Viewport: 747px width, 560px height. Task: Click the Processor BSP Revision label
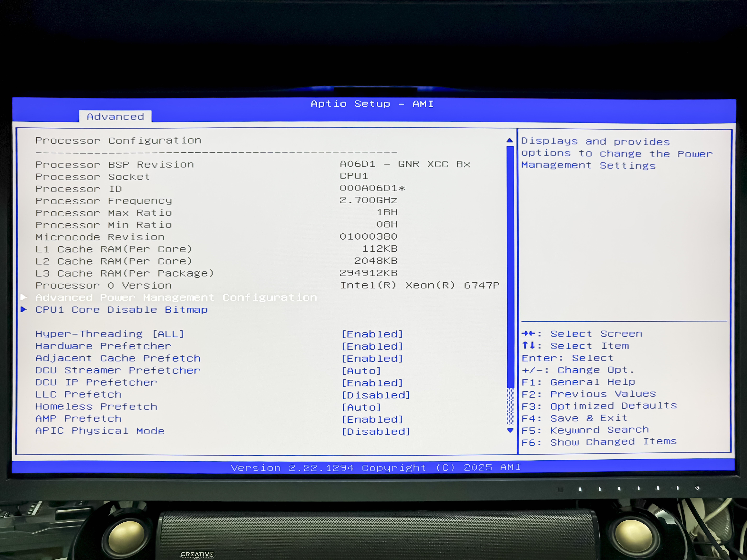(115, 164)
